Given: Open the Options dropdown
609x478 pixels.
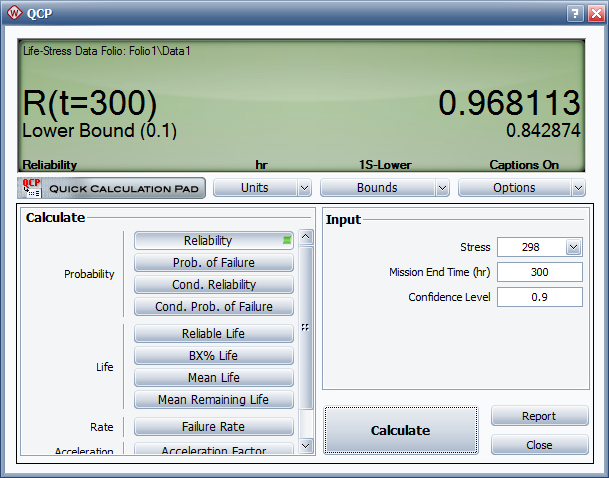Looking at the screenshot, I should [x=522, y=188].
